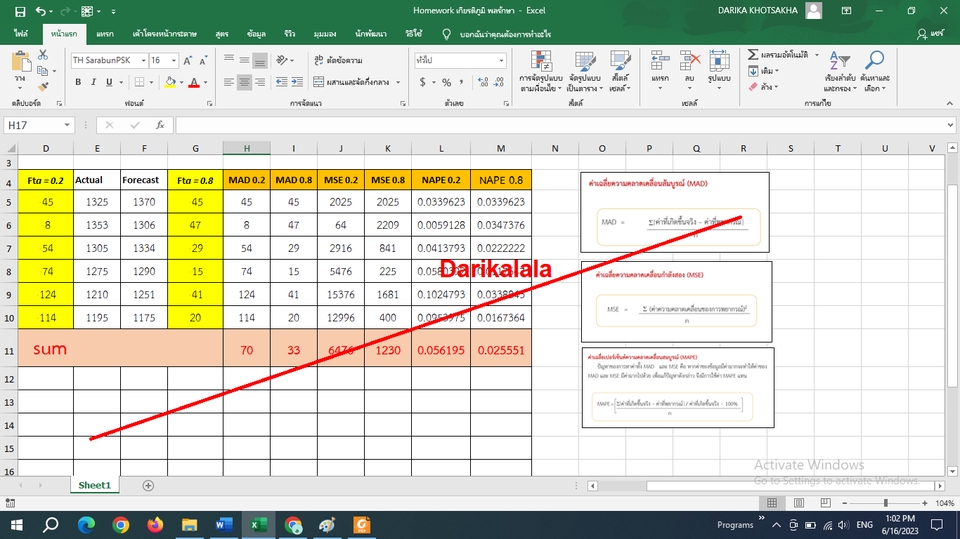The image size is (960, 539).
Task: Open the File tab
Action: pos(21,34)
